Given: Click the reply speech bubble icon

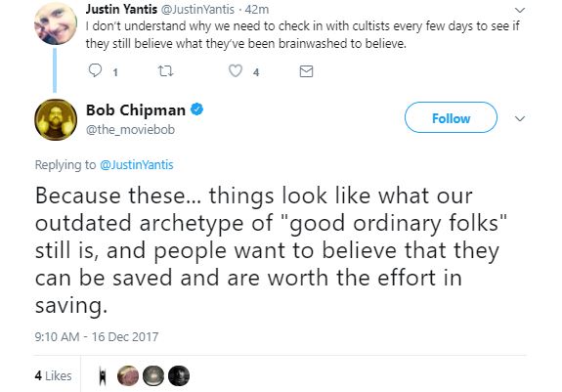Looking at the screenshot, I should 95,70.
